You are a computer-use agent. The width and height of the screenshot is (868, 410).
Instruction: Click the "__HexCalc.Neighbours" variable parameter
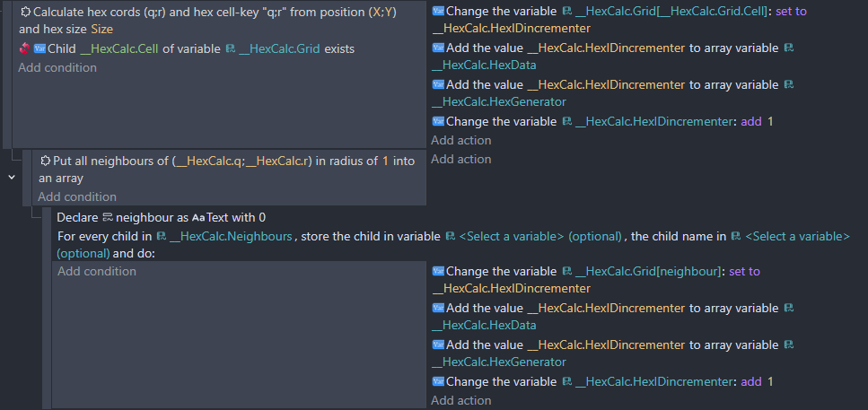click(x=231, y=236)
